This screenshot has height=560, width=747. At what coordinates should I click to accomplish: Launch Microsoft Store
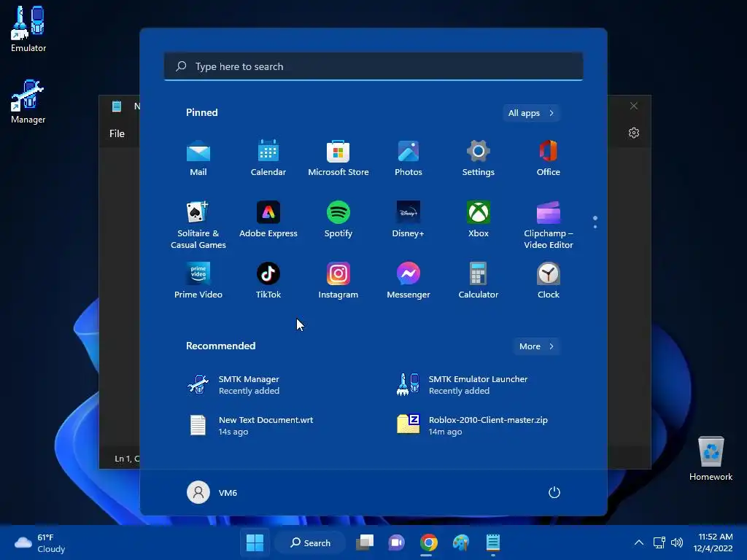point(338,158)
